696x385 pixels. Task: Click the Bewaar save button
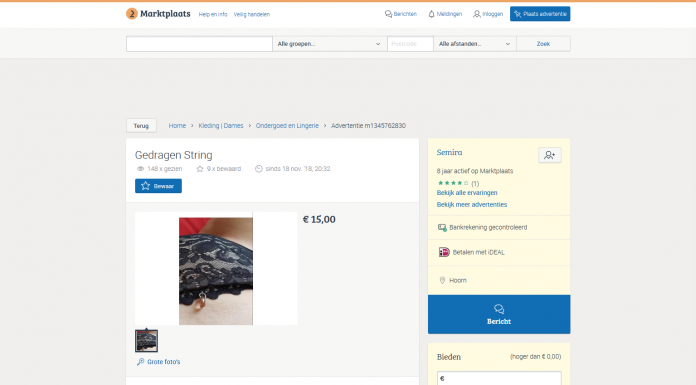158,186
